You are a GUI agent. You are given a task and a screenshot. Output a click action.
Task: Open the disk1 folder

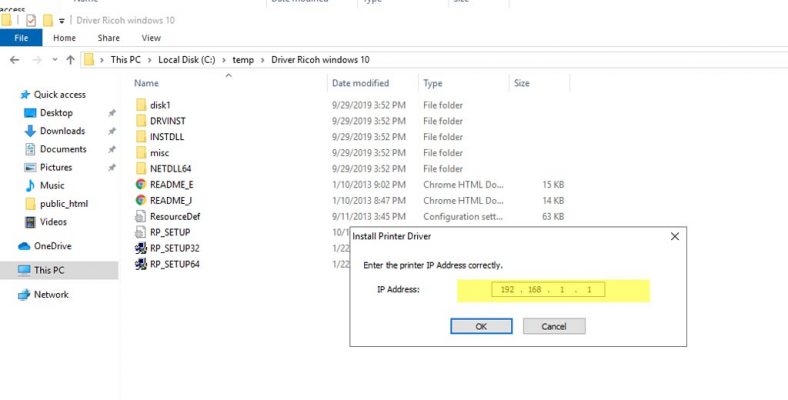click(161, 105)
